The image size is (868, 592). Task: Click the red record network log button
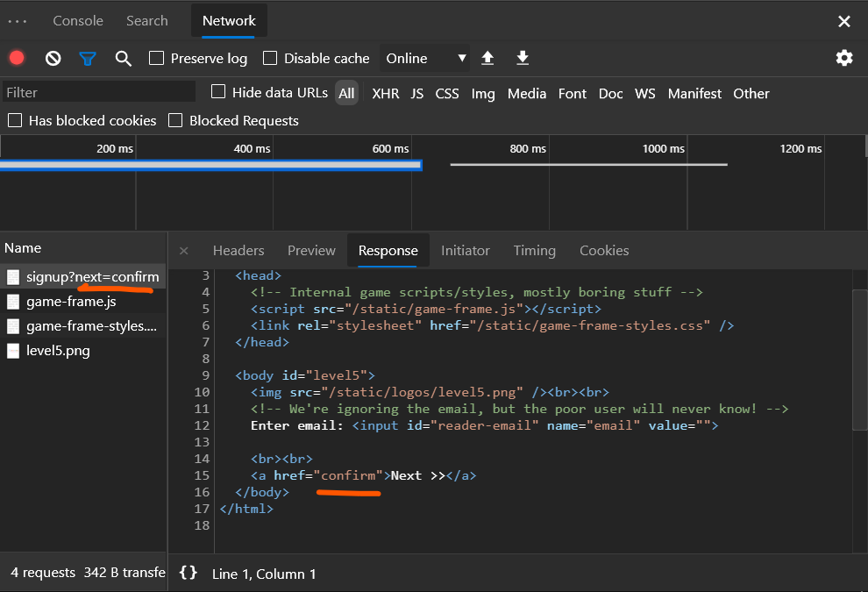[x=18, y=58]
